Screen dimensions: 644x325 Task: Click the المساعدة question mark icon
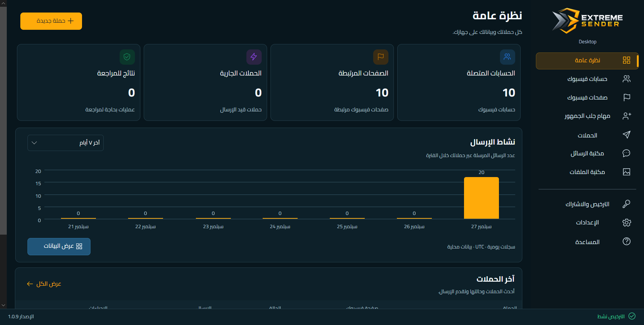(626, 241)
